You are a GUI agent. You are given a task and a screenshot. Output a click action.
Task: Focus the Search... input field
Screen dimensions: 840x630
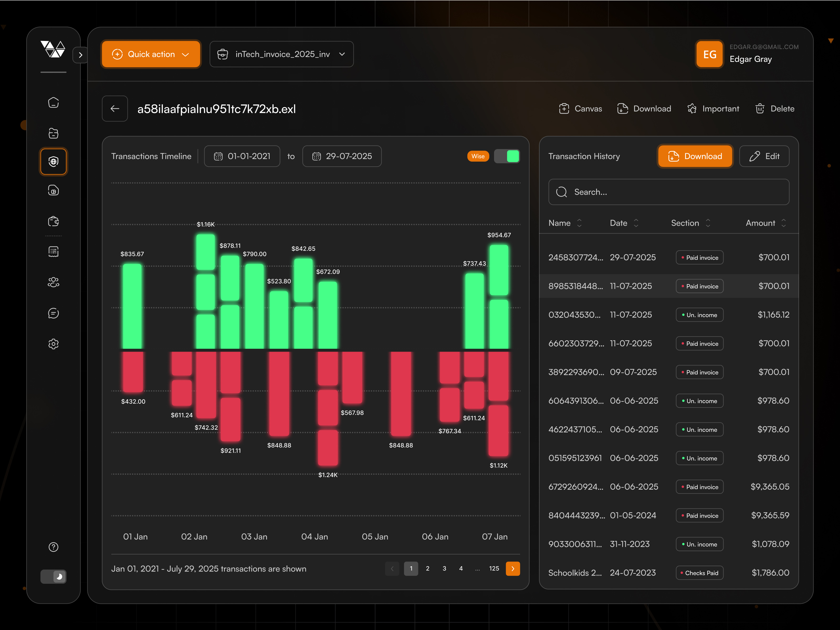click(669, 192)
